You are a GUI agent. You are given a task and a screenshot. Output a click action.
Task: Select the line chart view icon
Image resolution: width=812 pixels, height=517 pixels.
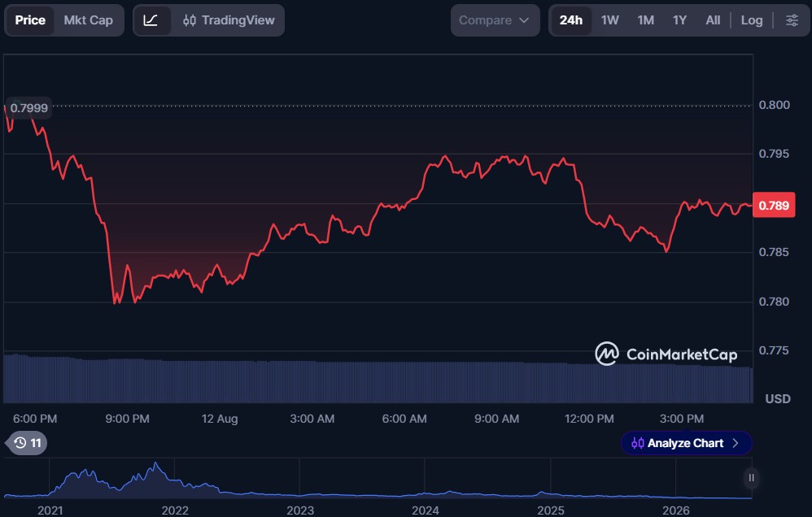tap(151, 20)
